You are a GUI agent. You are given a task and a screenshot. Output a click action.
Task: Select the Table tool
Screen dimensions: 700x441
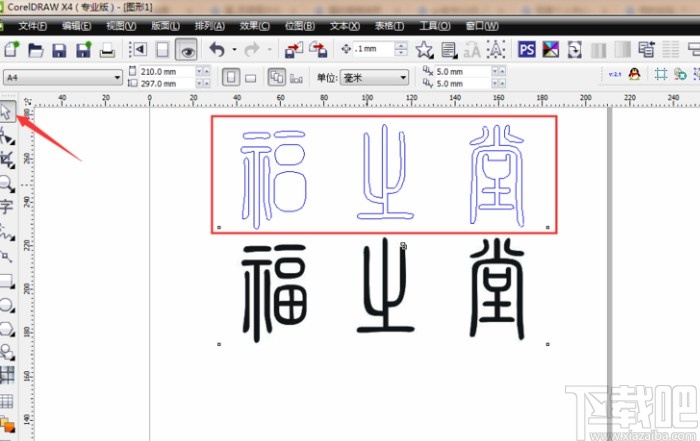[7, 401]
